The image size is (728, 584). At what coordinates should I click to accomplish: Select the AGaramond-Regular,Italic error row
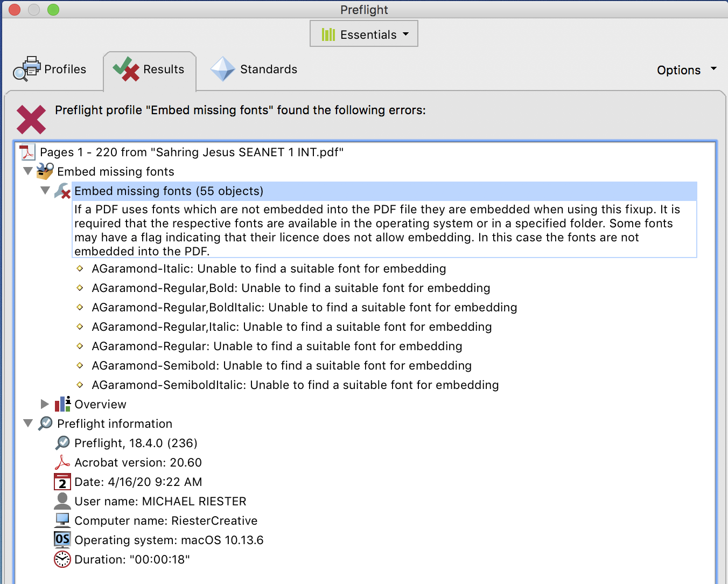292,326
